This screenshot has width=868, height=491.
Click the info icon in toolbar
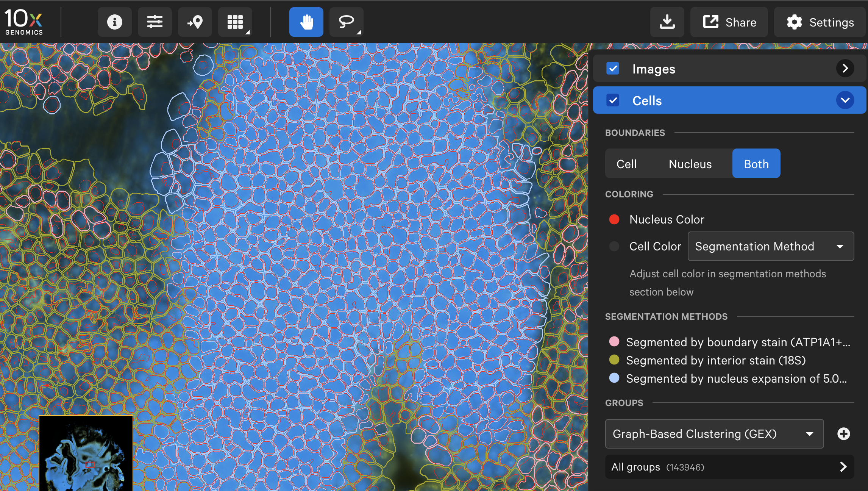point(114,22)
